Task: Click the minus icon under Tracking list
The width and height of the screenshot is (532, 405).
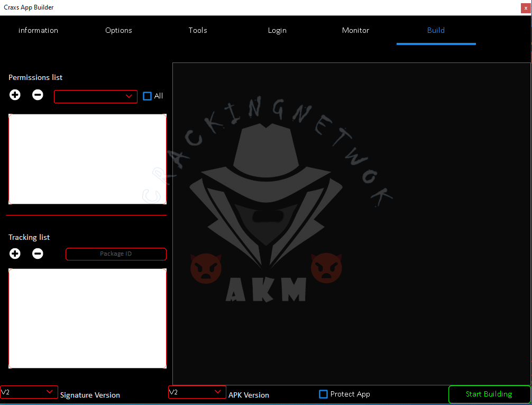Action: click(x=38, y=254)
